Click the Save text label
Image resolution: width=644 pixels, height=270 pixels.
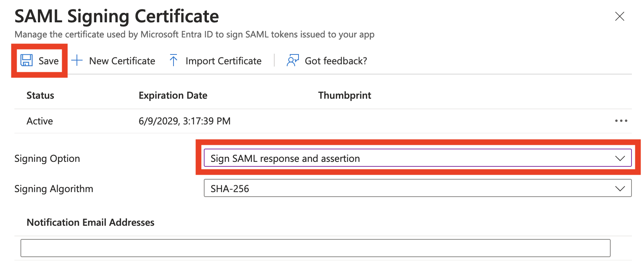click(48, 61)
